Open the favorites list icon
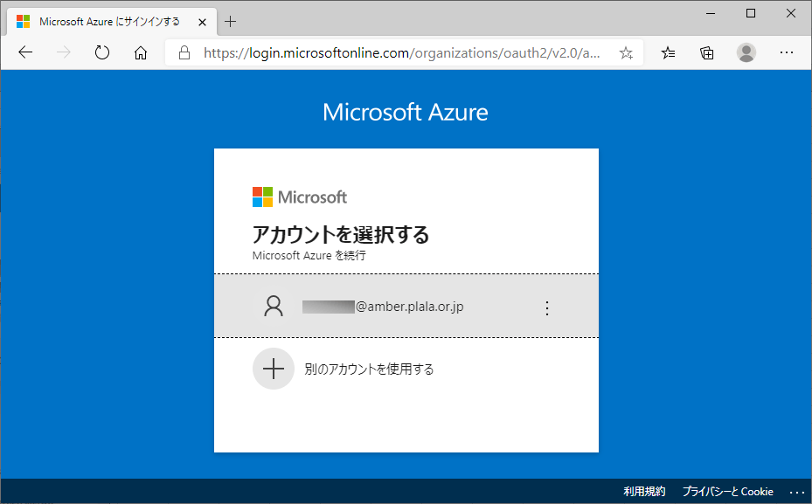The image size is (812, 504). coord(669,52)
